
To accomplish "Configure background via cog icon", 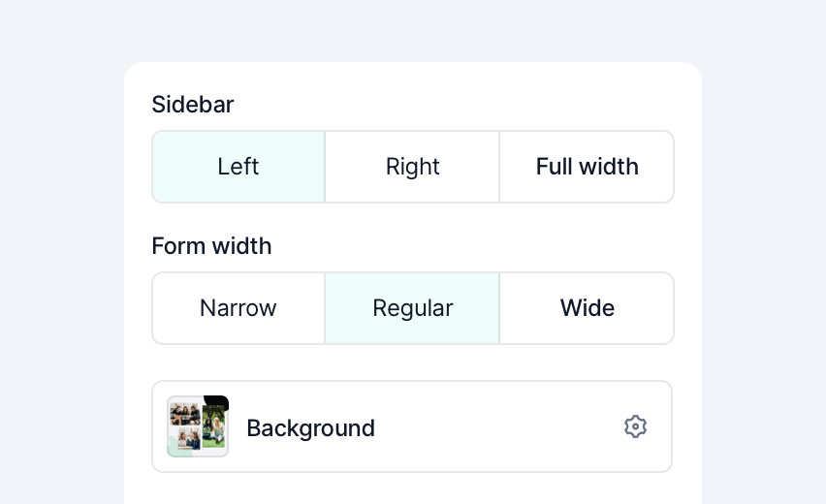I will [635, 426].
